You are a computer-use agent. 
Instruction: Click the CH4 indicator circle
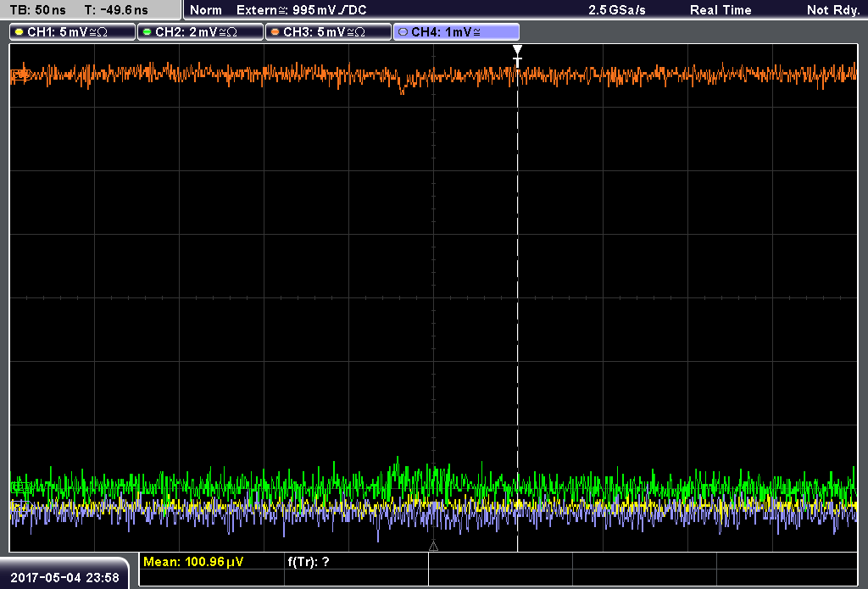tap(403, 32)
